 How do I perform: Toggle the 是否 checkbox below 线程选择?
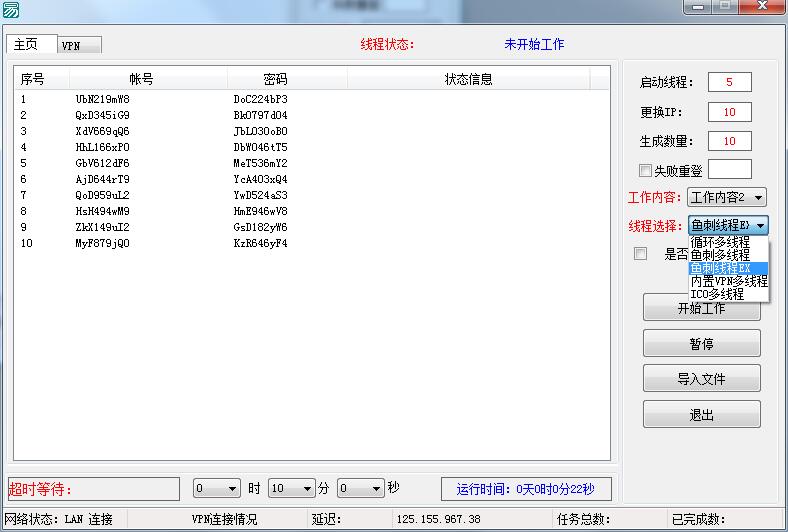click(640, 254)
